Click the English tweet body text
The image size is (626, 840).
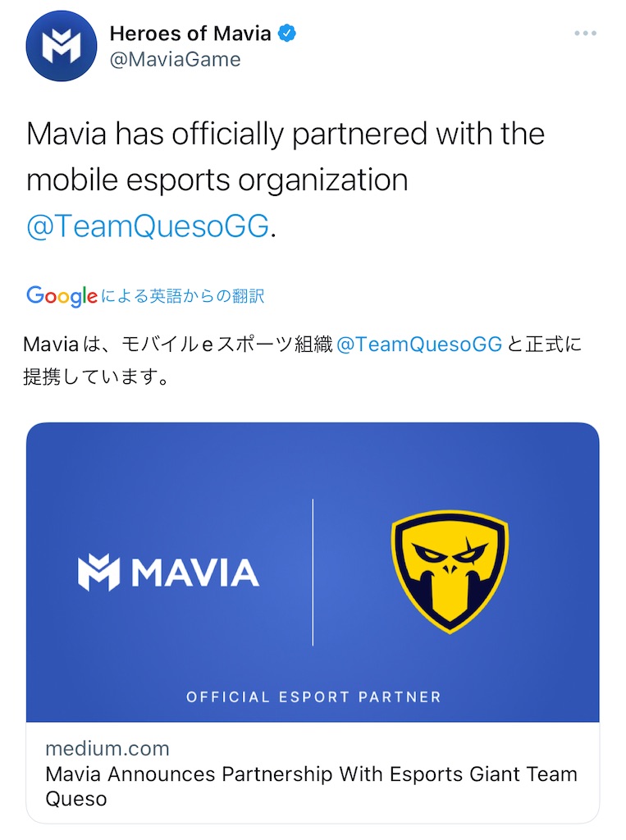pyautogui.click(x=286, y=180)
